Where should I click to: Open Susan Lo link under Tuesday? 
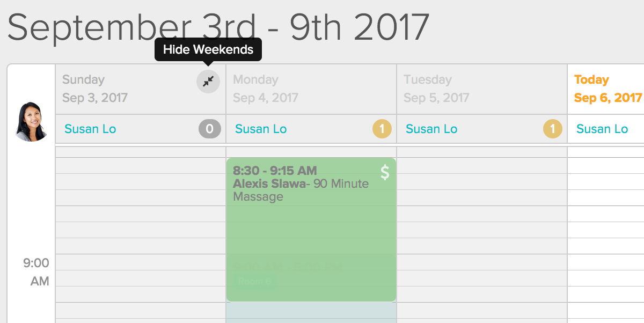[x=431, y=129]
